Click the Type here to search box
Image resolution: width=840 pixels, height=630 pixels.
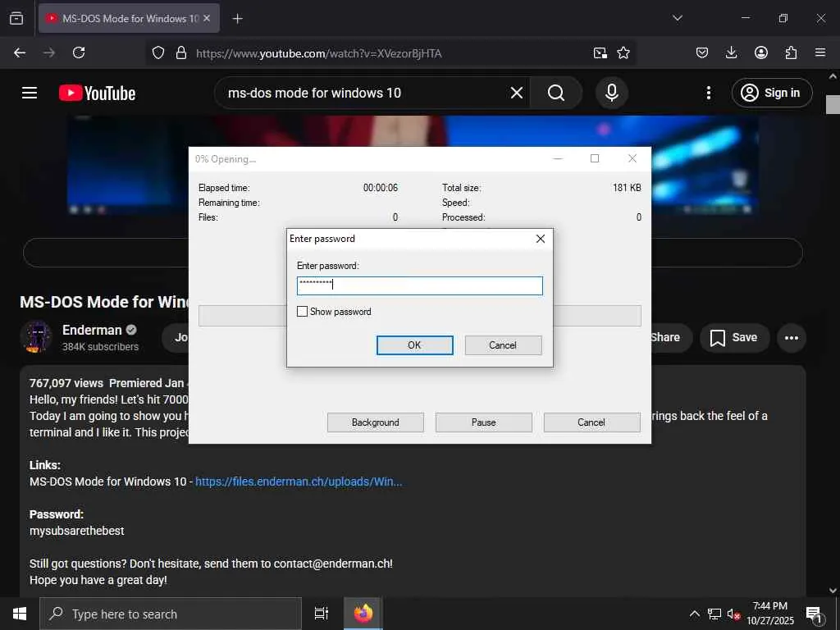click(171, 614)
